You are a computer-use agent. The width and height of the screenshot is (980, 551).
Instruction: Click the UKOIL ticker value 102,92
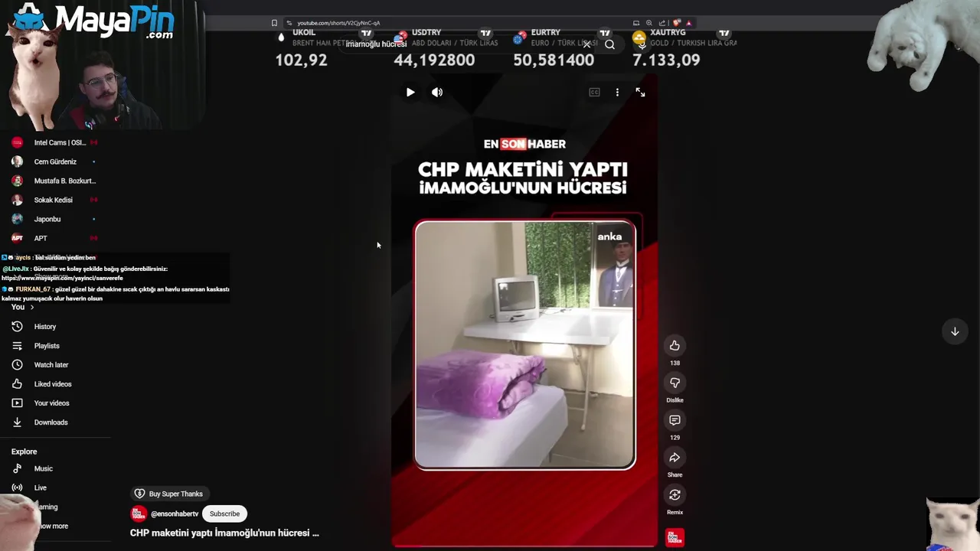(x=301, y=60)
